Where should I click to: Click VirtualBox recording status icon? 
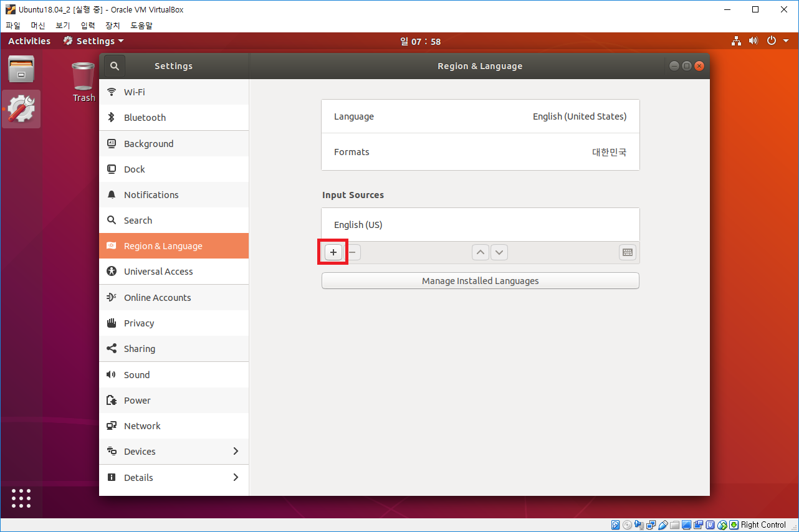coord(699,525)
